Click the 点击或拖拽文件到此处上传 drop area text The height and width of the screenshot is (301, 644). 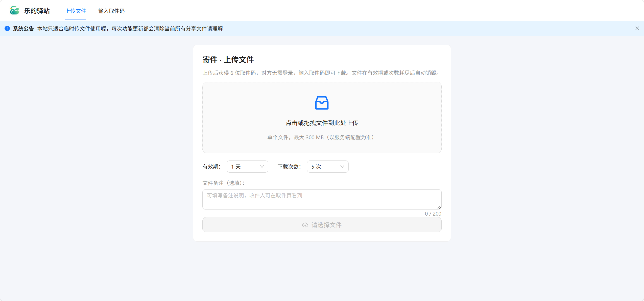coord(322,123)
